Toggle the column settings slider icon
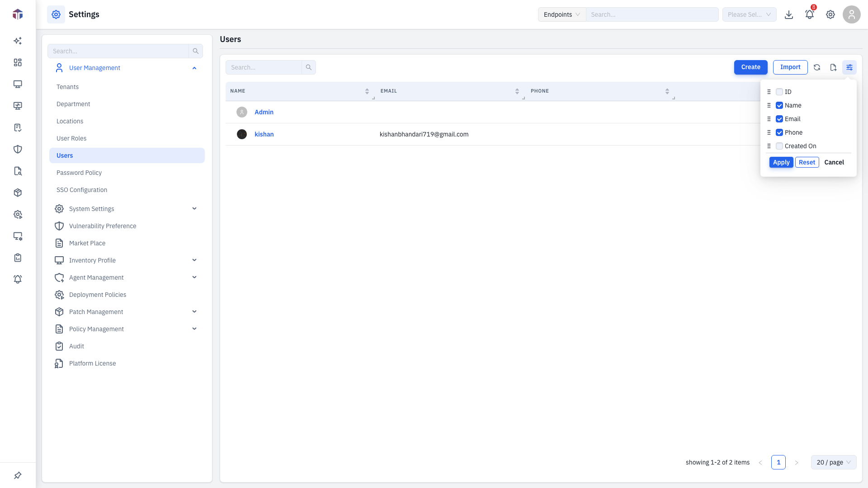Screen dimensions: 868x488 pyautogui.click(x=849, y=67)
